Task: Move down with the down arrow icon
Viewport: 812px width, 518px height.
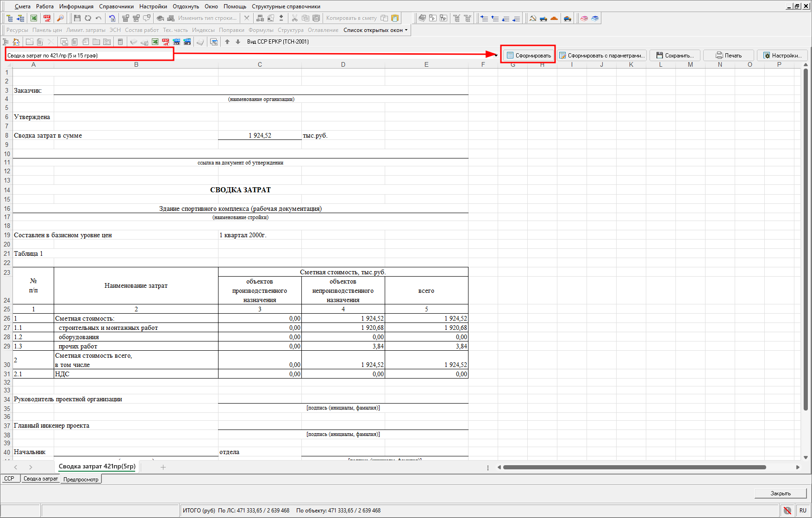Action: [238, 42]
